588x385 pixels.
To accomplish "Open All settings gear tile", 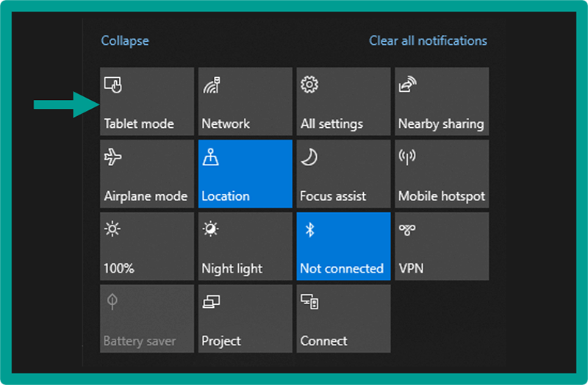I will (x=343, y=101).
